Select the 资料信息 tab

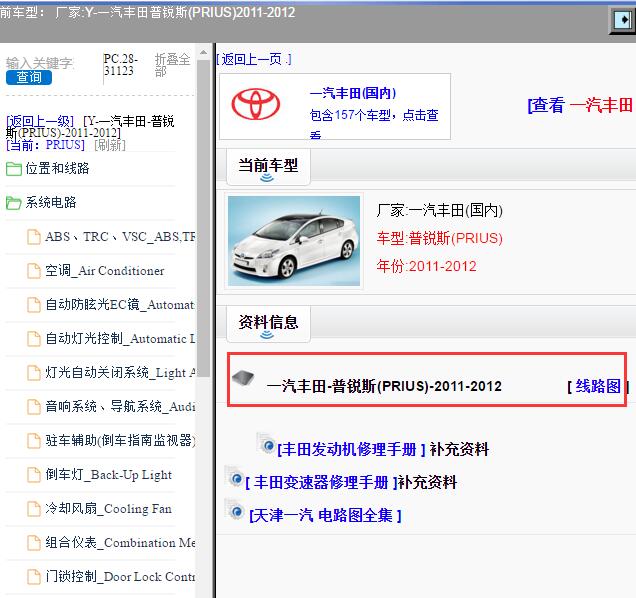(268, 324)
